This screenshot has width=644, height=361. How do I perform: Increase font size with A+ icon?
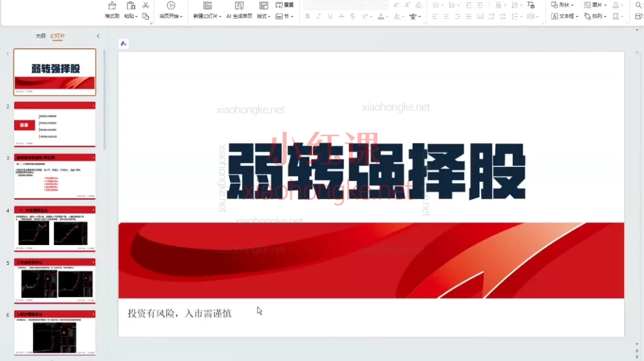(x=396, y=5)
